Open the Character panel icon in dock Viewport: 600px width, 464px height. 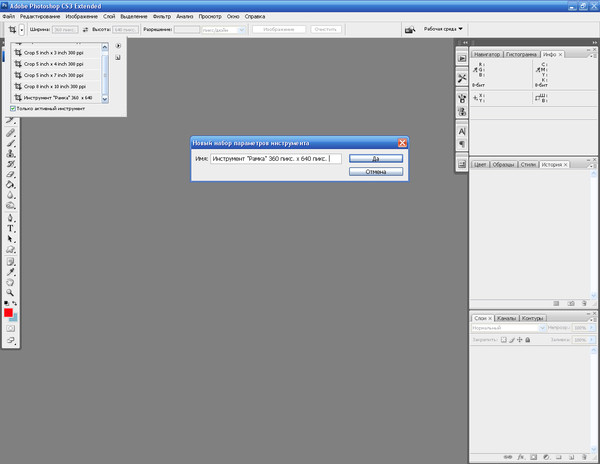point(462,132)
